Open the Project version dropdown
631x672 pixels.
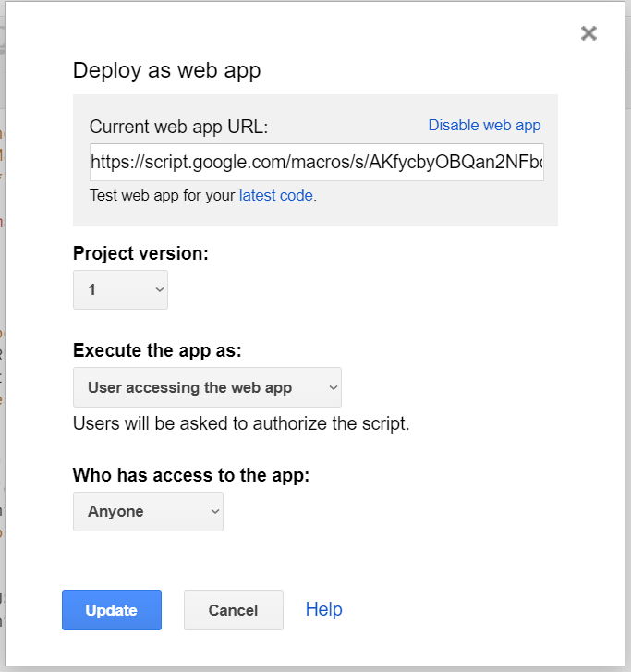(x=120, y=289)
